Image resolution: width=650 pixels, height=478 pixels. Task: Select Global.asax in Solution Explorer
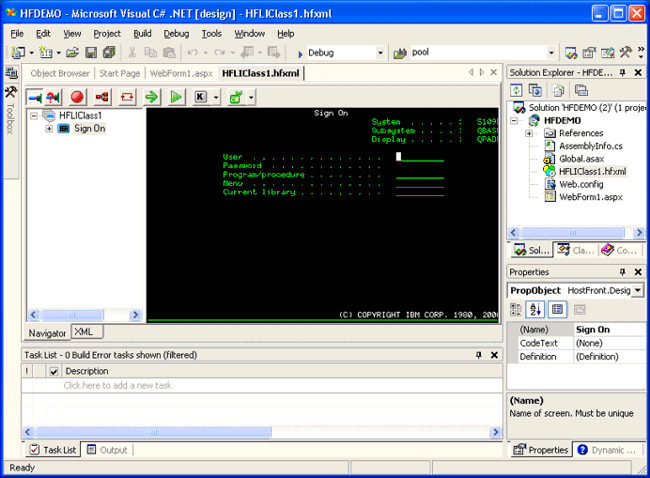[x=581, y=159]
